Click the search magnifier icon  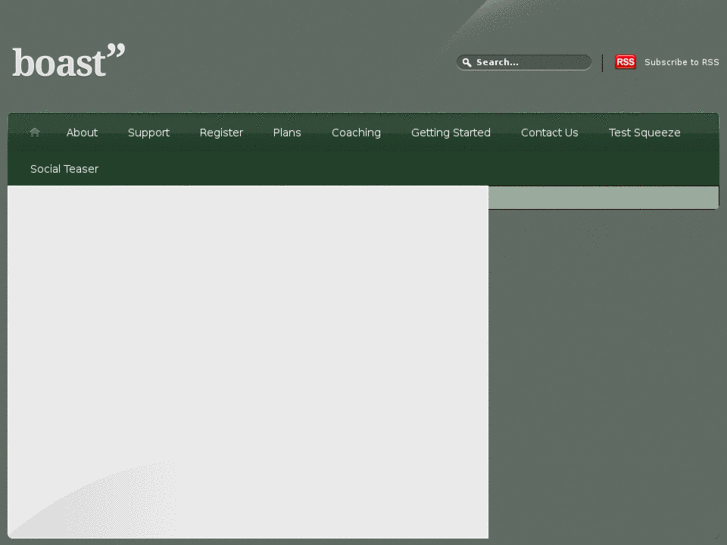[466, 62]
